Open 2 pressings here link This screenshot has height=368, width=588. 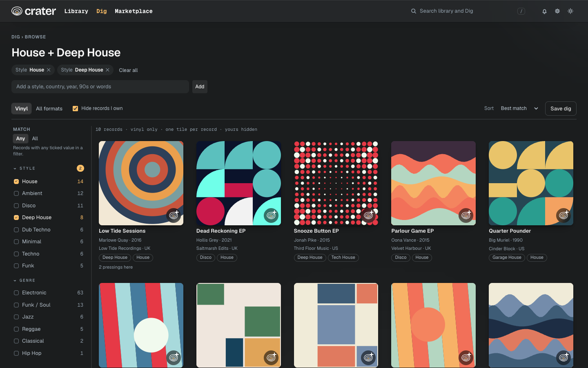coord(116,267)
